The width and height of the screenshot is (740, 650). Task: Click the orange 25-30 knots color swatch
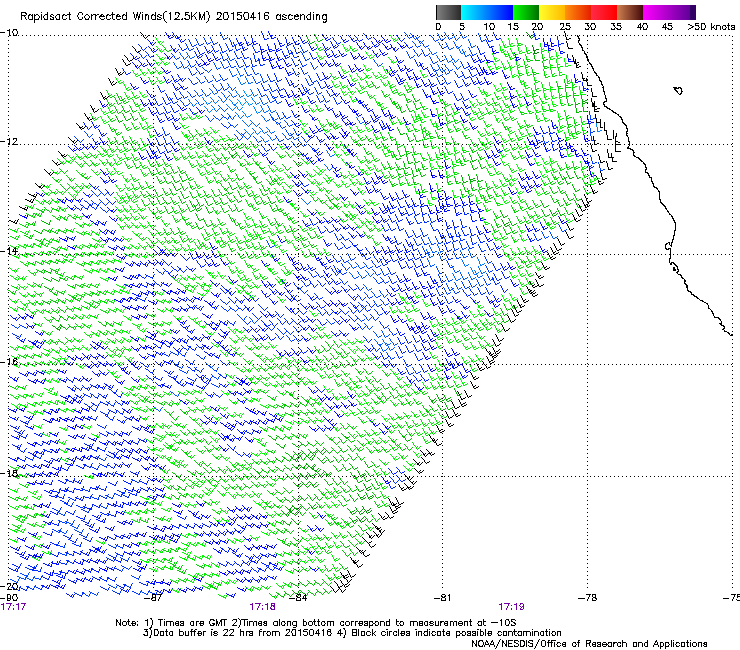(578, 12)
